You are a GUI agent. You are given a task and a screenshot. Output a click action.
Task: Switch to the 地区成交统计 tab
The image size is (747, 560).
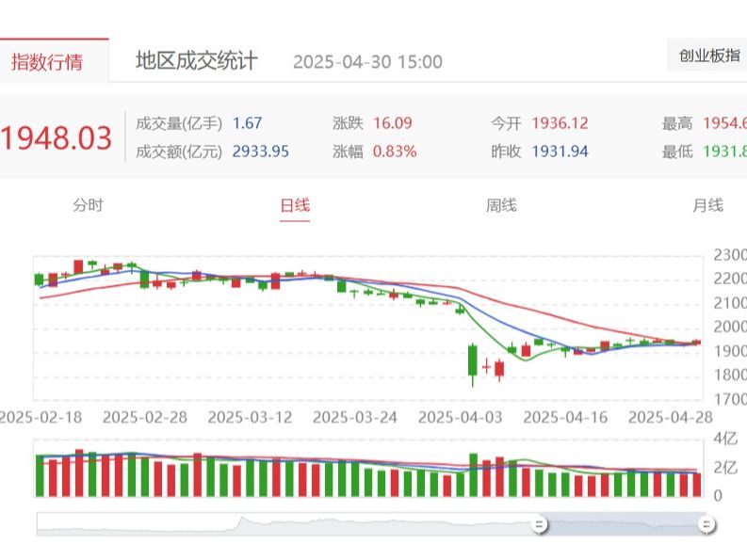(196, 61)
